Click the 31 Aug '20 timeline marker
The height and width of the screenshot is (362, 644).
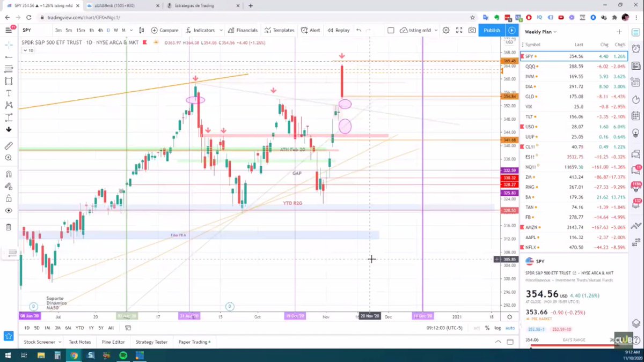(189, 316)
